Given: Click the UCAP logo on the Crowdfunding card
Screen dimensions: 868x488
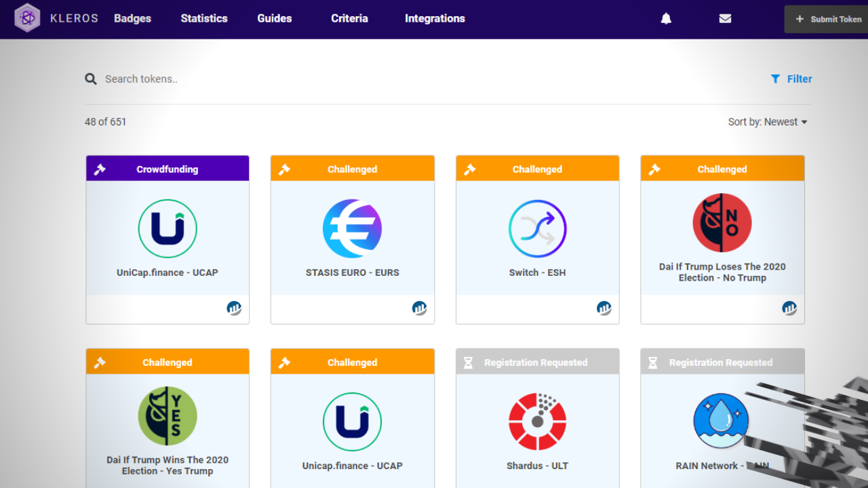Looking at the screenshot, I should tap(167, 228).
